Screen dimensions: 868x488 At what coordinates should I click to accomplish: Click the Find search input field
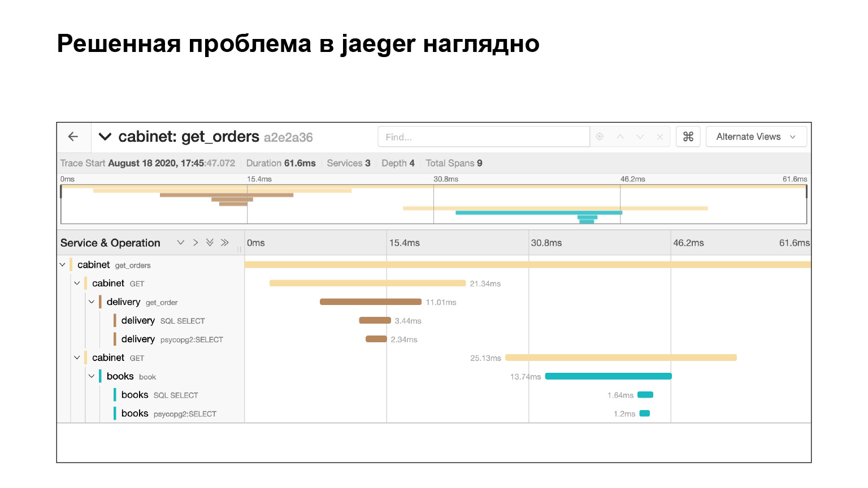pyautogui.click(x=483, y=136)
